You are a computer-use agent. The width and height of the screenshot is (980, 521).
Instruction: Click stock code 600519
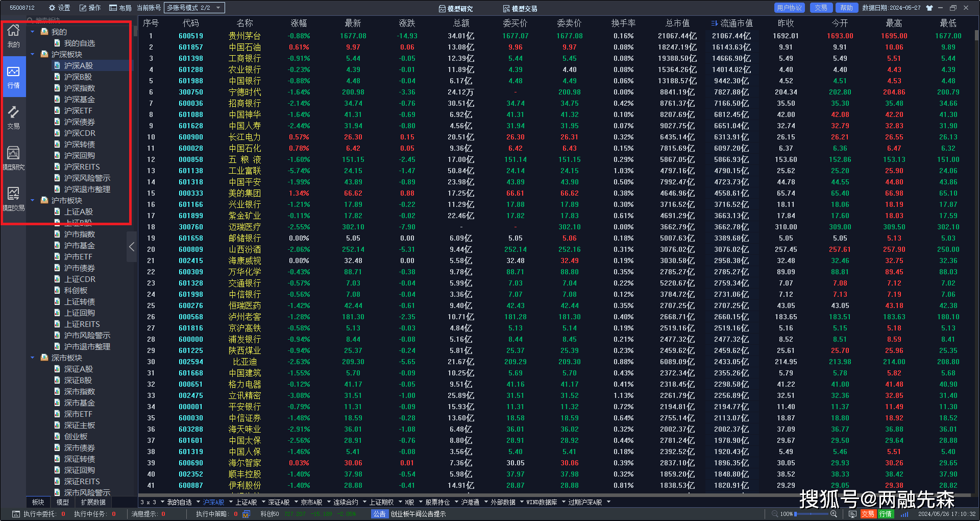coord(191,36)
